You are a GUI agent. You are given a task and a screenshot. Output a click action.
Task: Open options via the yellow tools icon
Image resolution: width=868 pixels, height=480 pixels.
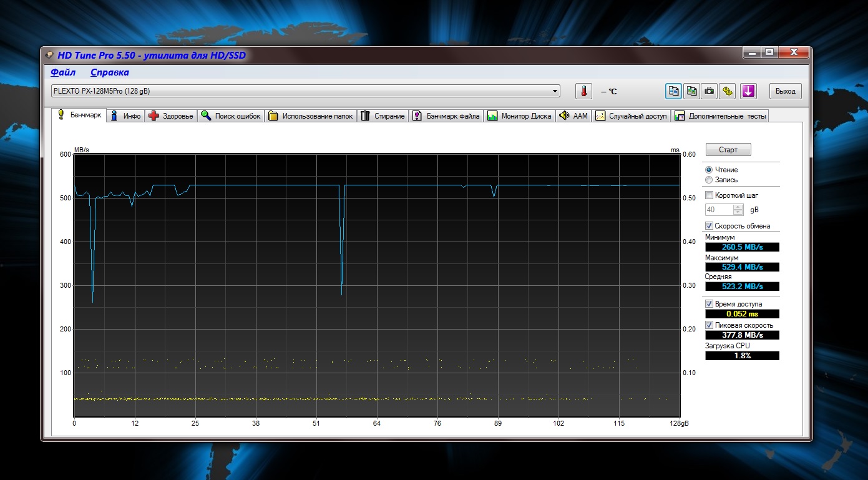click(728, 91)
